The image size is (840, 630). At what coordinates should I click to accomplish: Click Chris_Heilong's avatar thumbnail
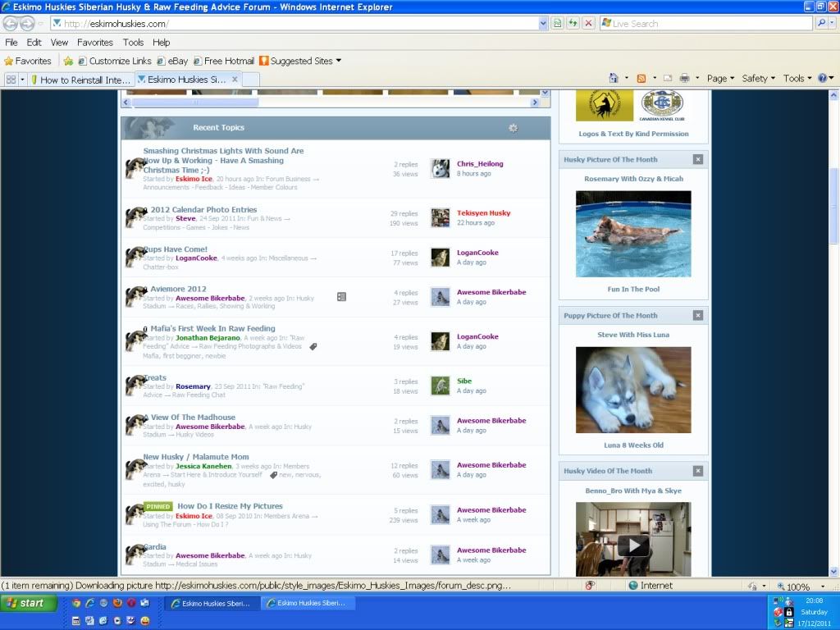coord(441,168)
